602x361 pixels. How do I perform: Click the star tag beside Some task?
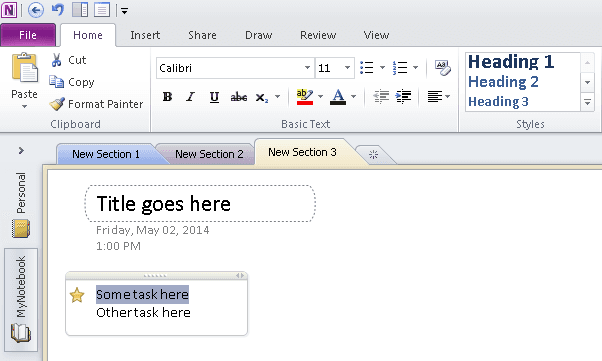pyautogui.click(x=77, y=295)
